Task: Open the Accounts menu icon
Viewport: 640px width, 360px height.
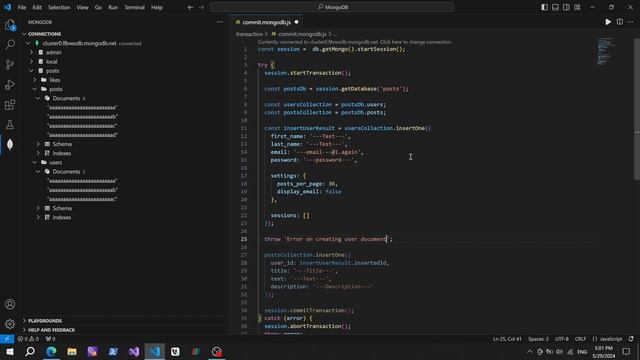Action: [10, 304]
